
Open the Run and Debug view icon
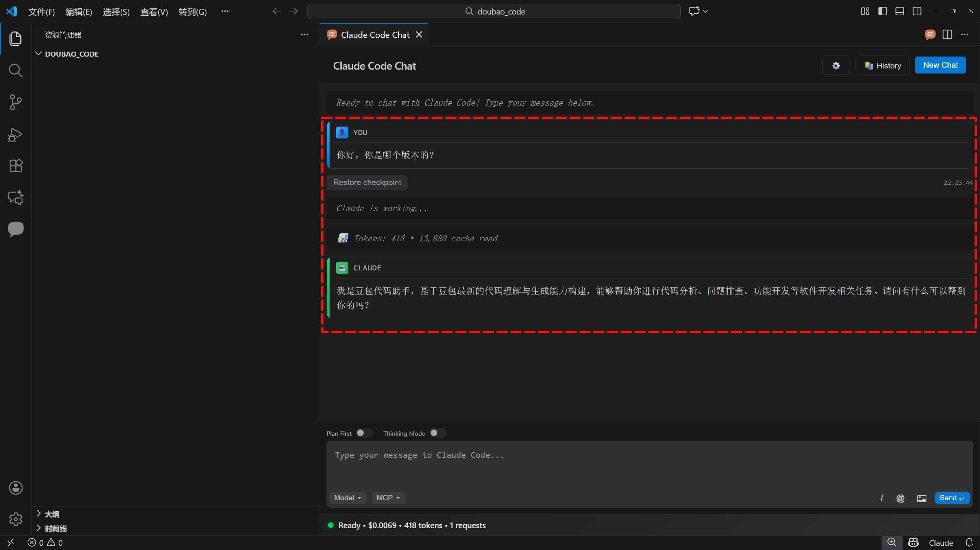pyautogui.click(x=15, y=134)
